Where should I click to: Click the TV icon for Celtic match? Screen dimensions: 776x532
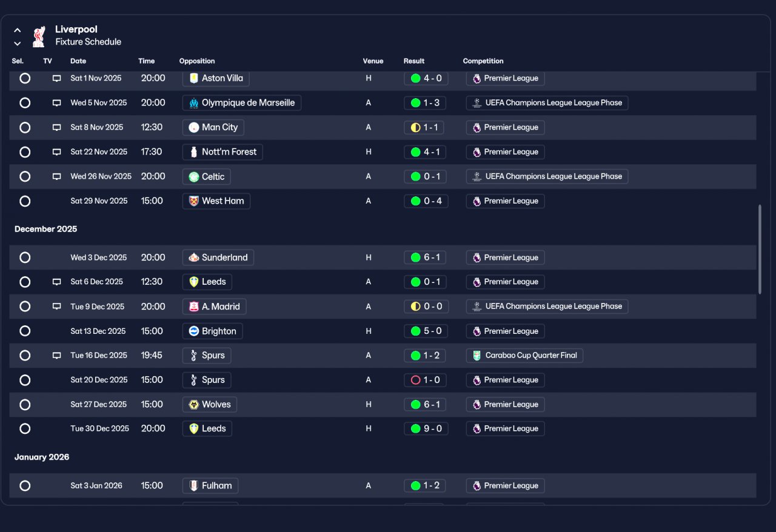(x=56, y=176)
